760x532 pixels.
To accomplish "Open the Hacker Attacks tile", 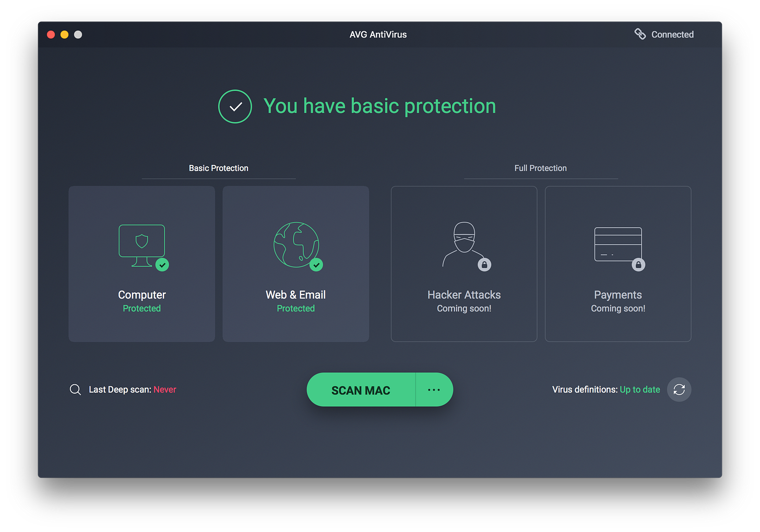I will [464, 264].
